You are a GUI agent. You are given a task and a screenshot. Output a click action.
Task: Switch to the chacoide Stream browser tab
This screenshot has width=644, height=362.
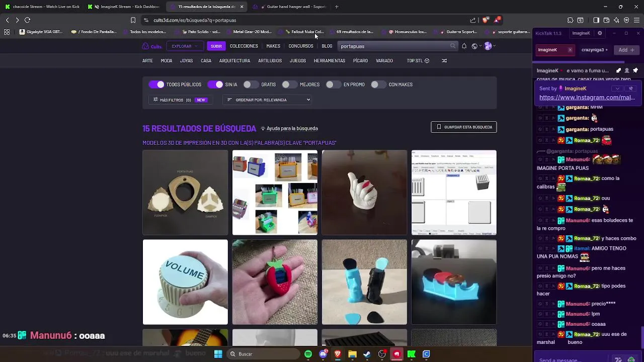pyautogui.click(x=42, y=7)
